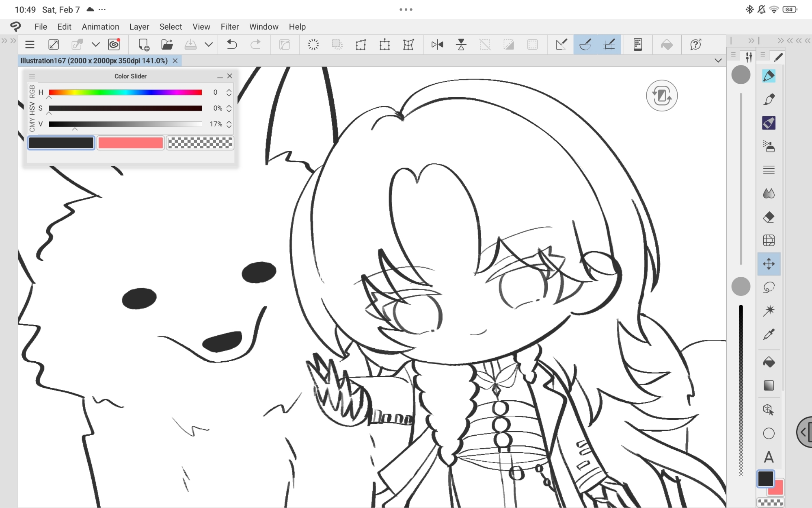Expand the dropdown arrow beside the Save icon

pos(209,44)
